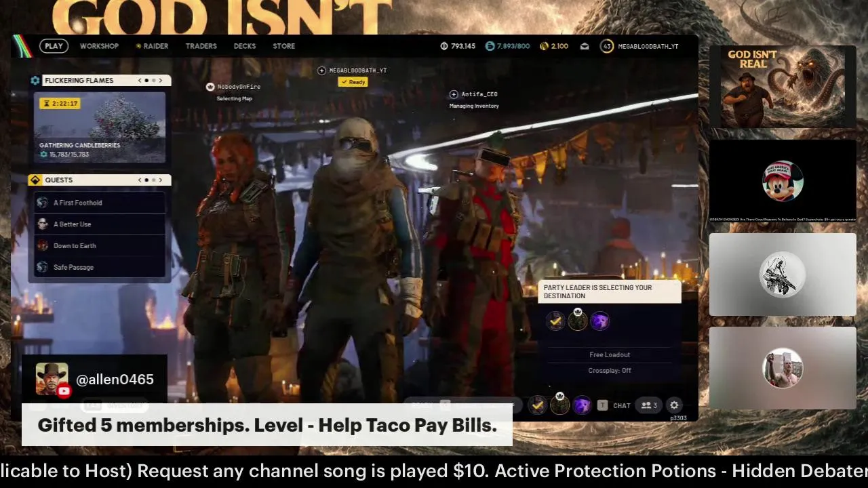Screen dimensions: 868x488
Task: Go to previous Flickering Flames page arrow
Action: 140,80
